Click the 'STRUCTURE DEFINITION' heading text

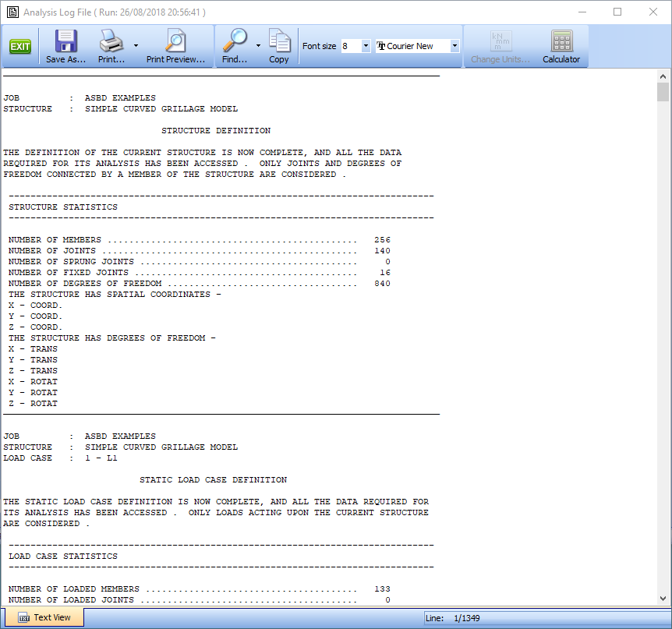point(216,131)
